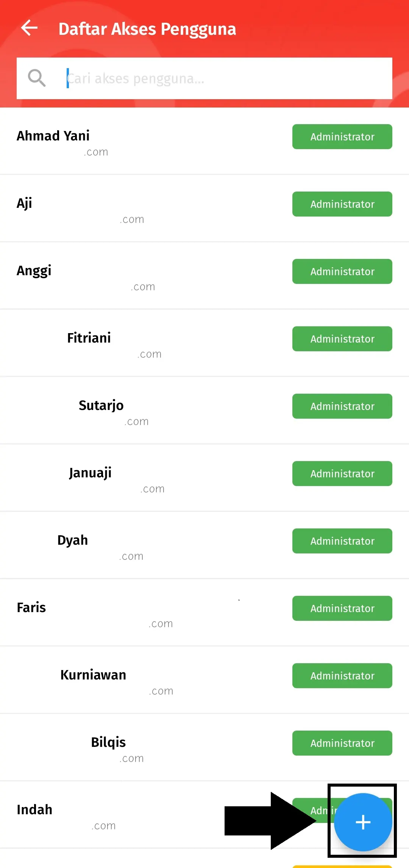Tap Administrator label for Anggi
The image size is (409, 868).
click(342, 271)
